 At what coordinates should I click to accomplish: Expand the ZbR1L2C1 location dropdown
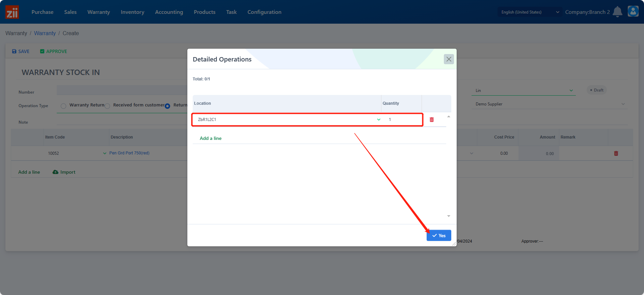click(x=379, y=120)
